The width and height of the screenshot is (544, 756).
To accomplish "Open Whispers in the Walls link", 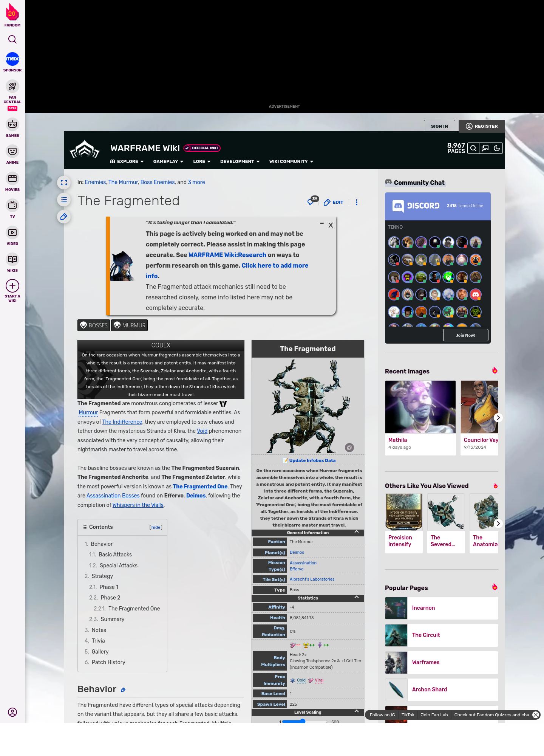I will click(x=138, y=505).
